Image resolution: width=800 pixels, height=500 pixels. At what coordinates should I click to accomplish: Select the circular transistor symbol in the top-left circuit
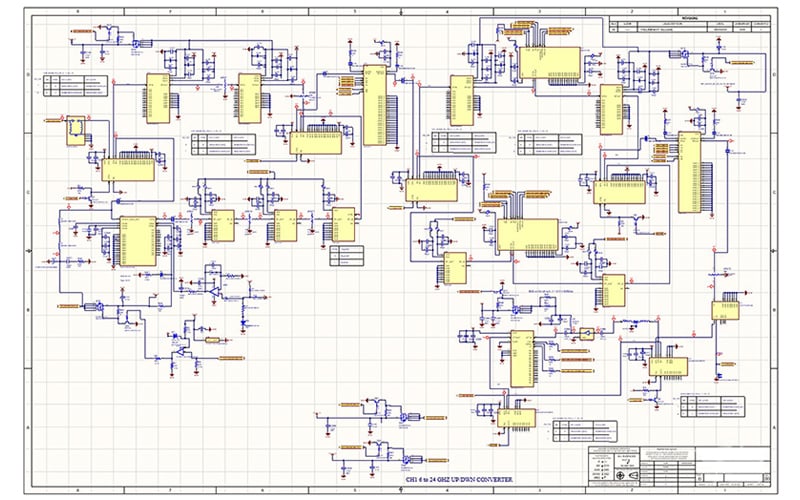pos(136,44)
